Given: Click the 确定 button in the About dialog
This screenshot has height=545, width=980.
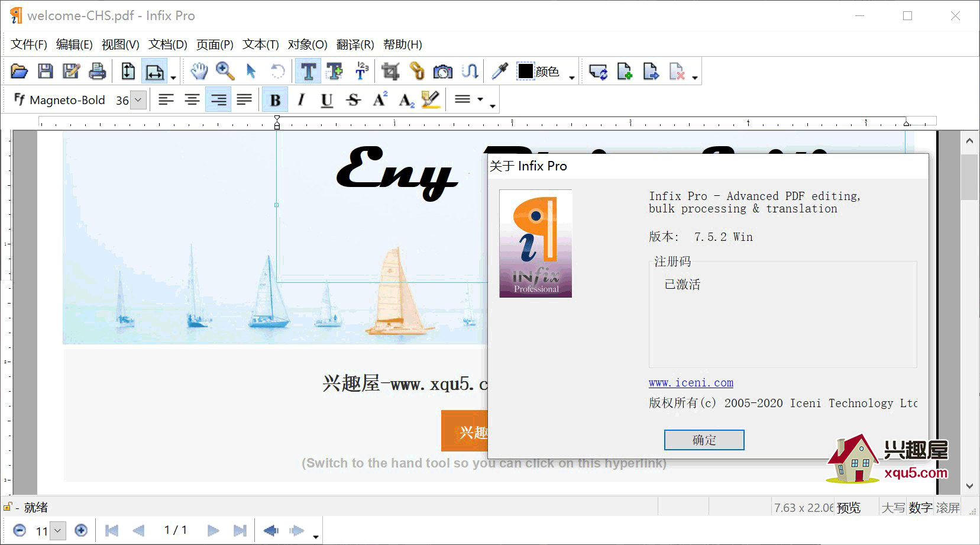Looking at the screenshot, I should click(x=704, y=440).
